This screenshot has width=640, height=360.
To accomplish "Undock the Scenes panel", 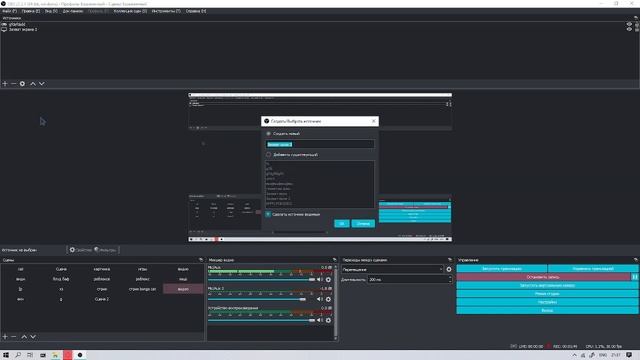I will point(201,260).
